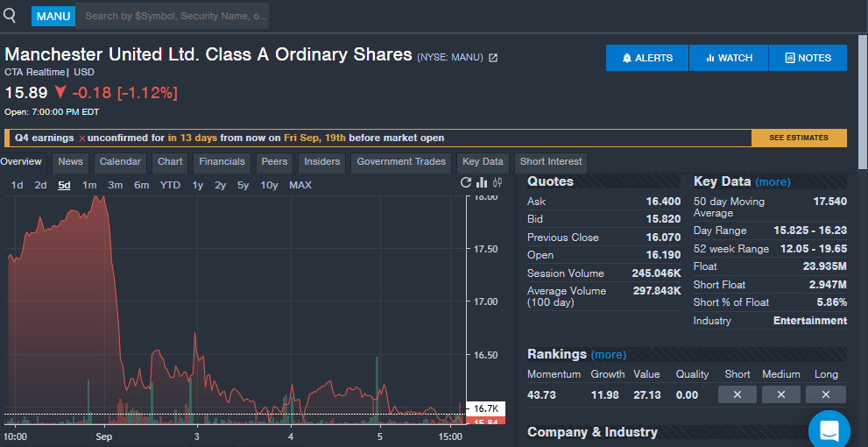Select the YTD chart range
The height and width of the screenshot is (447, 868).
(x=170, y=185)
